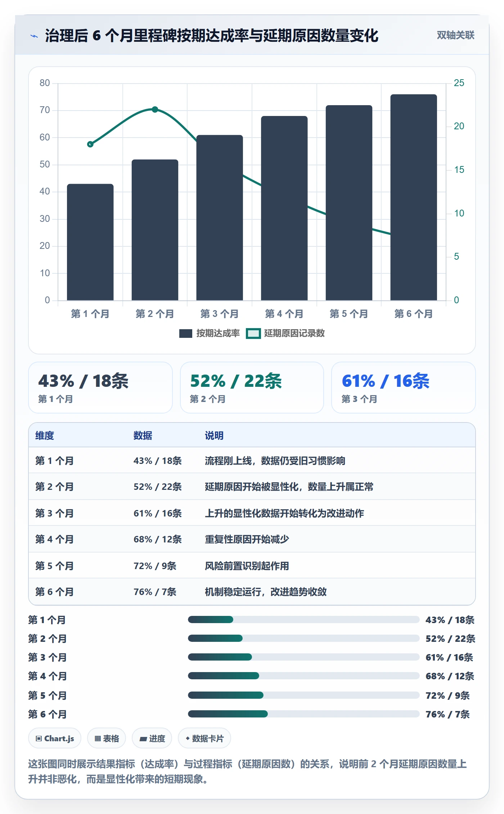
Task: Click the 数据卡片 tag chip
Action: click(204, 738)
